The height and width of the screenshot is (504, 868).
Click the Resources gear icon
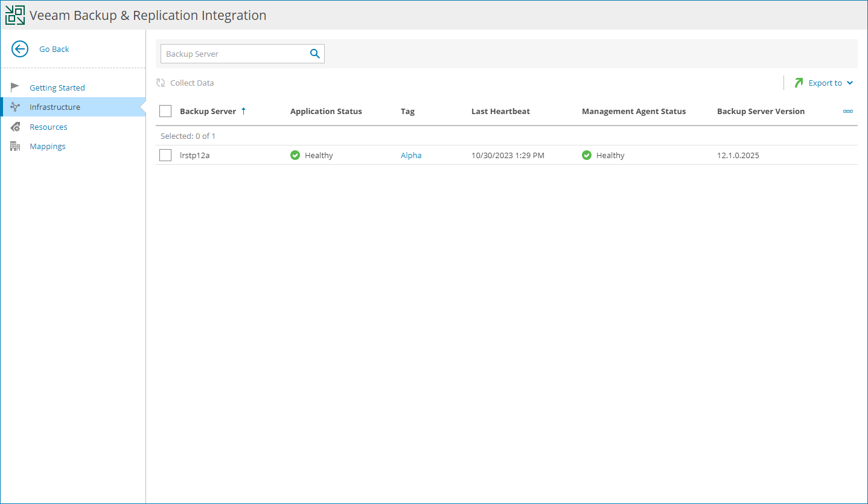(15, 127)
